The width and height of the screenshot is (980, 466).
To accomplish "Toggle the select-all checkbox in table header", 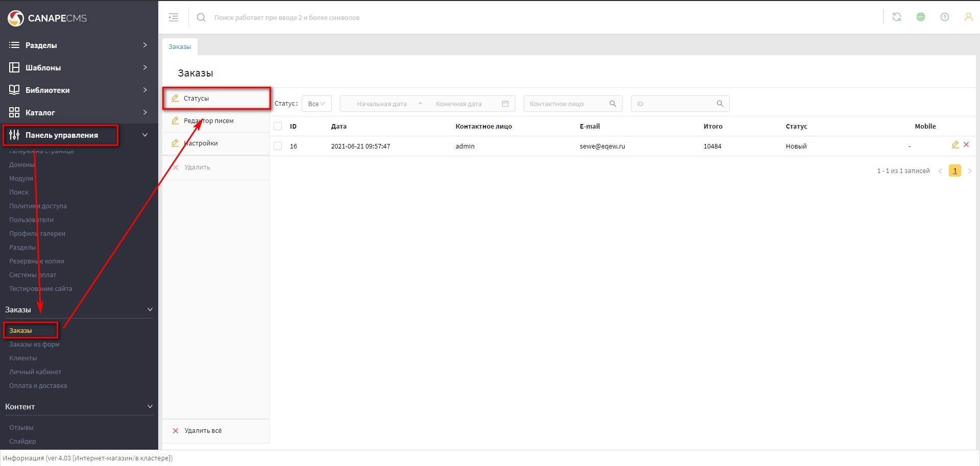I will (x=278, y=126).
